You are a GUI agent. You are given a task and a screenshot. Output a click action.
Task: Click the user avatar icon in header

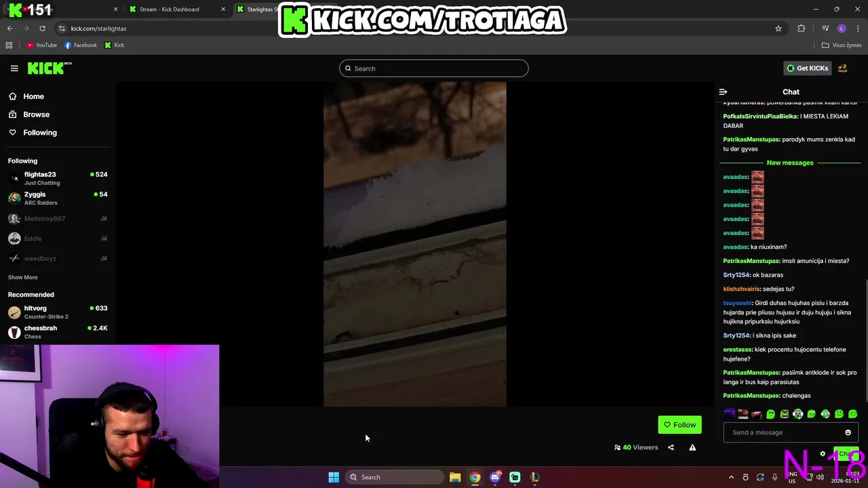842,68
